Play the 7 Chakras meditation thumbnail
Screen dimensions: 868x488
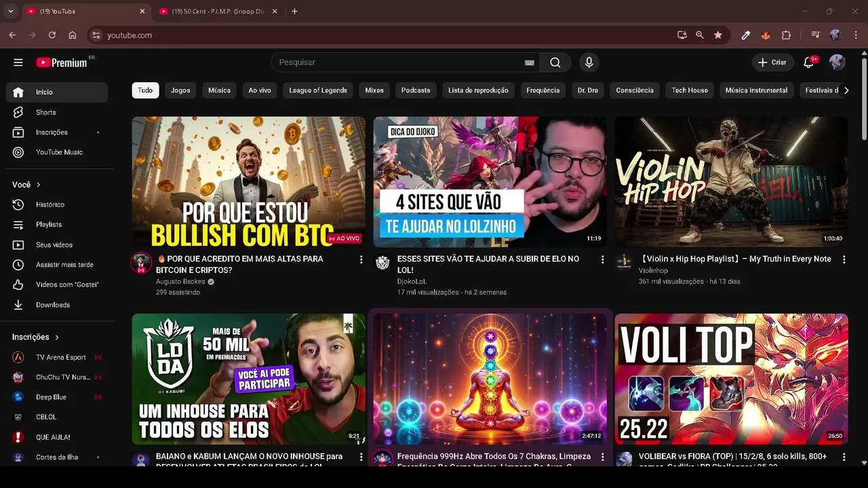(490, 379)
